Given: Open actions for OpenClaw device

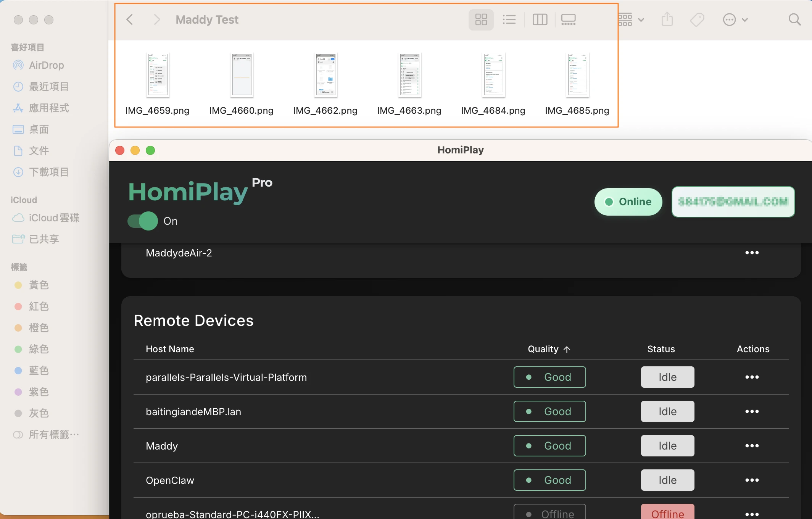Looking at the screenshot, I should click(752, 480).
